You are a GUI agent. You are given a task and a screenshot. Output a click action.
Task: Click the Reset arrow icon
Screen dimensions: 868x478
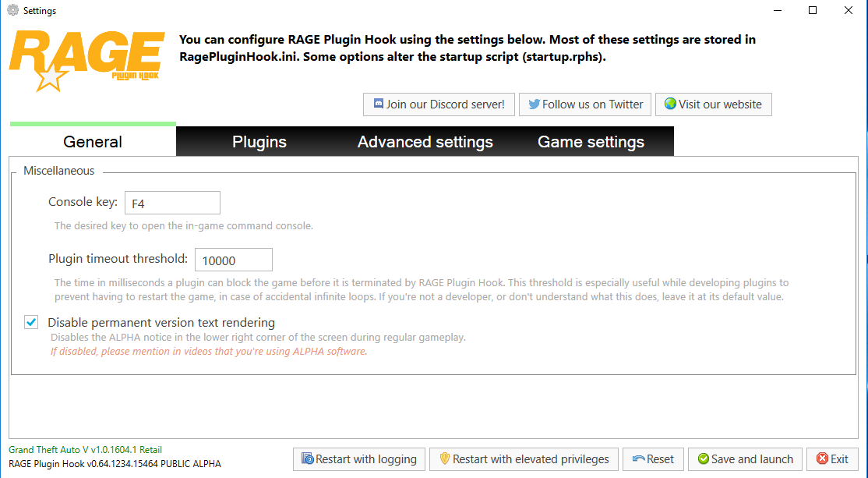tap(639, 459)
